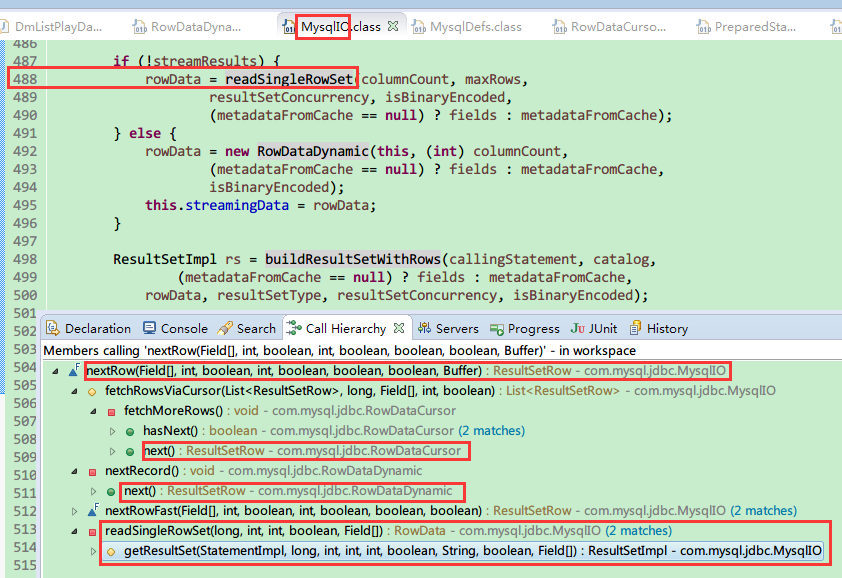Select the nextRecord() void row

point(264,471)
